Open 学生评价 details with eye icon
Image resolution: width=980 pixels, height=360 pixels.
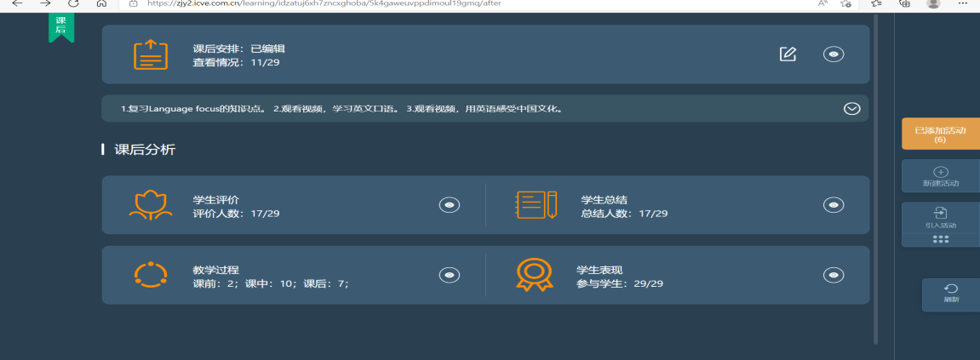pos(450,205)
